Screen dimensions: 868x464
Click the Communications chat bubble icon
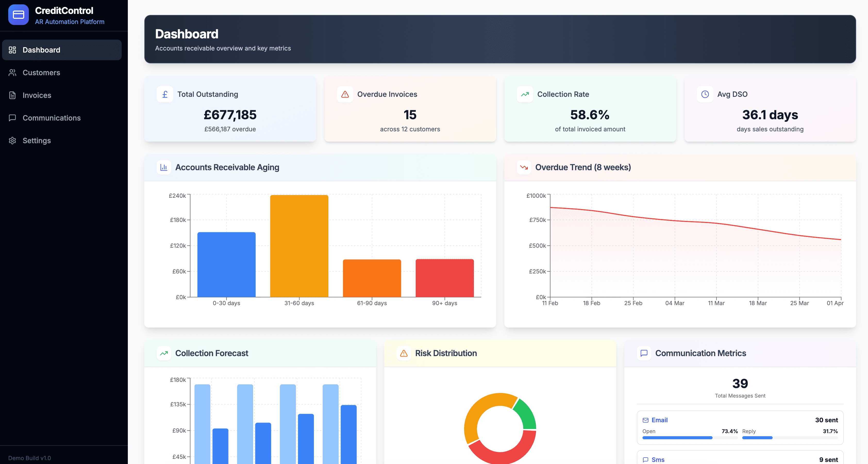coord(12,118)
